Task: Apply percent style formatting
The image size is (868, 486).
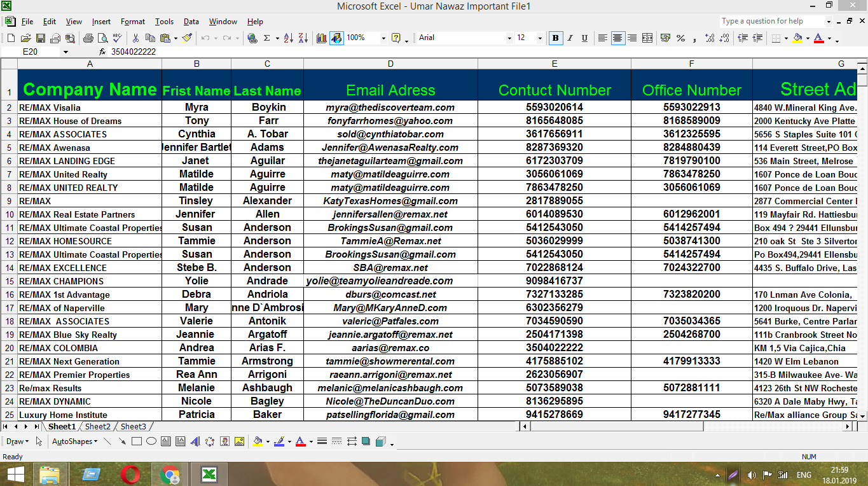Action: click(x=680, y=38)
